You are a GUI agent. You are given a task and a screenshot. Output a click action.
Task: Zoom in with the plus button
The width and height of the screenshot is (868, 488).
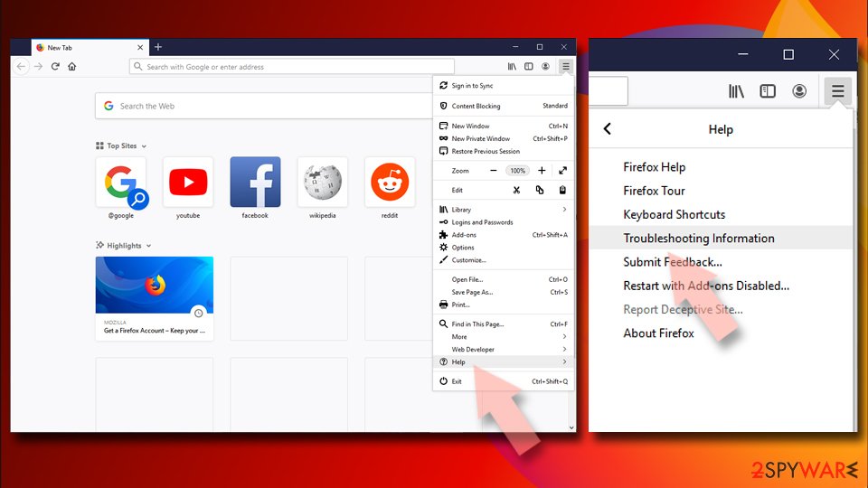[542, 171]
